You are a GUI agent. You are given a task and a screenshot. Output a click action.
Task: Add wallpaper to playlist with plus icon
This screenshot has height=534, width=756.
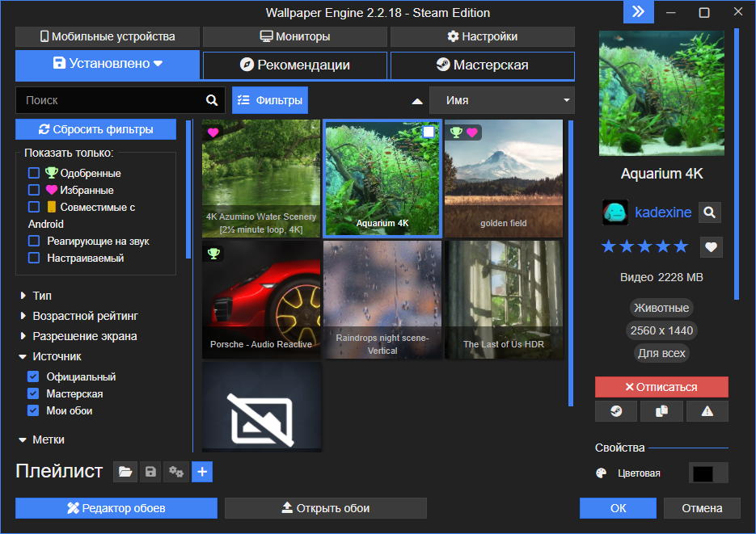click(202, 472)
